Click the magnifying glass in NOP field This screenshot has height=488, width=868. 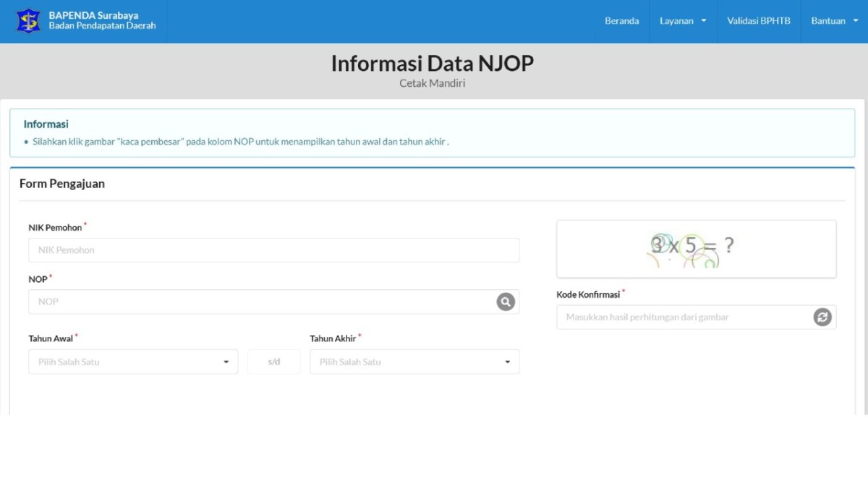pos(506,302)
